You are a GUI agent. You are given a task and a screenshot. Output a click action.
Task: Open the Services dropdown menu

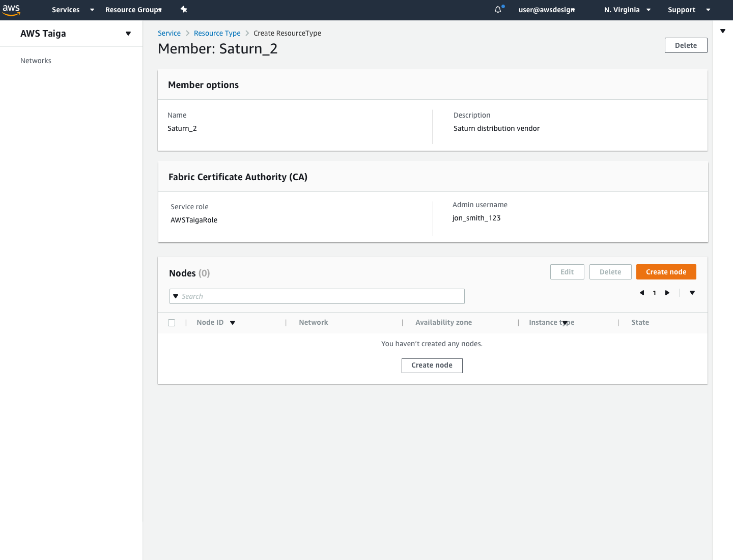(73, 10)
